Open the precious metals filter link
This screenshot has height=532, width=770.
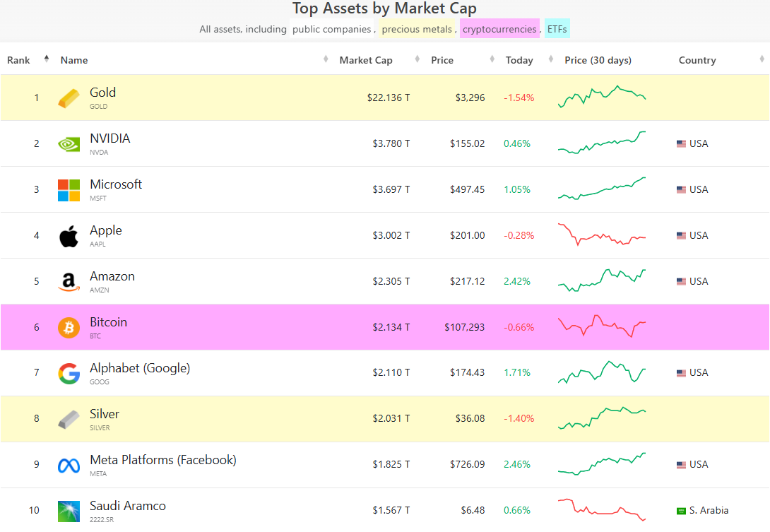[417, 29]
